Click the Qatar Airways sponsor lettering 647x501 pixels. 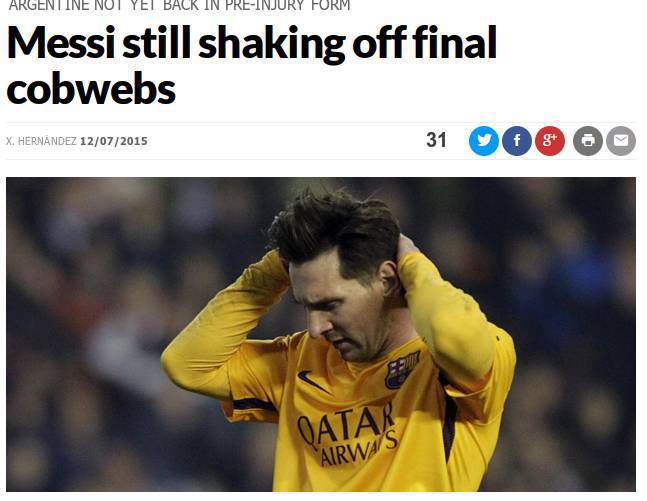pos(347,433)
